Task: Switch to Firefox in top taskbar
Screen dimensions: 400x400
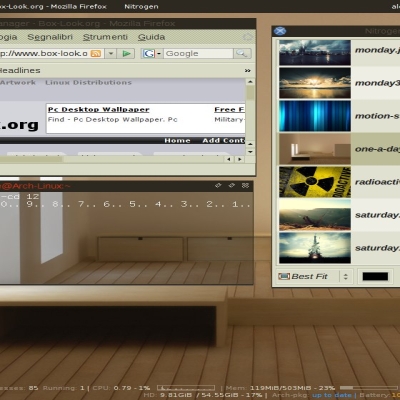Action: coord(53,6)
